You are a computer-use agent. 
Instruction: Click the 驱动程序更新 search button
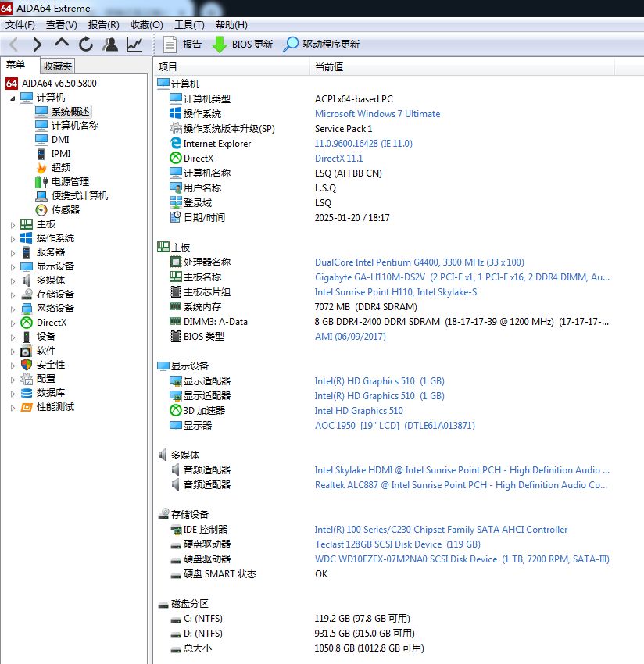tap(321, 44)
